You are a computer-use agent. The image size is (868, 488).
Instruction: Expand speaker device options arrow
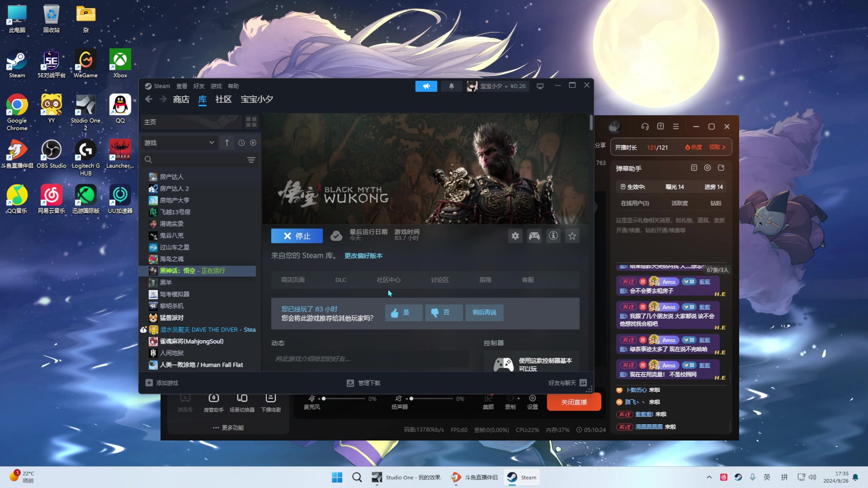tap(406, 399)
